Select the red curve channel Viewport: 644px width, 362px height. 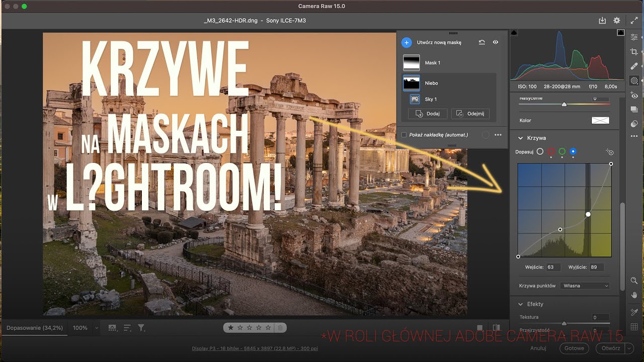551,151
